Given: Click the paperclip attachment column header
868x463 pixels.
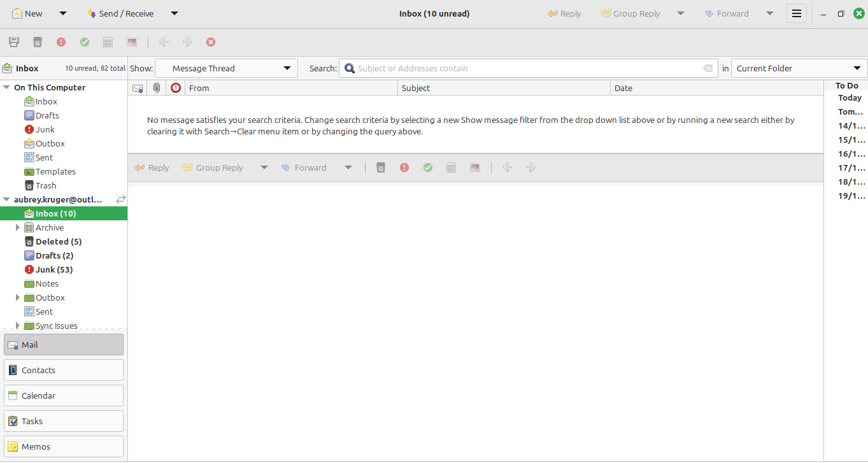Looking at the screenshot, I should (157, 88).
